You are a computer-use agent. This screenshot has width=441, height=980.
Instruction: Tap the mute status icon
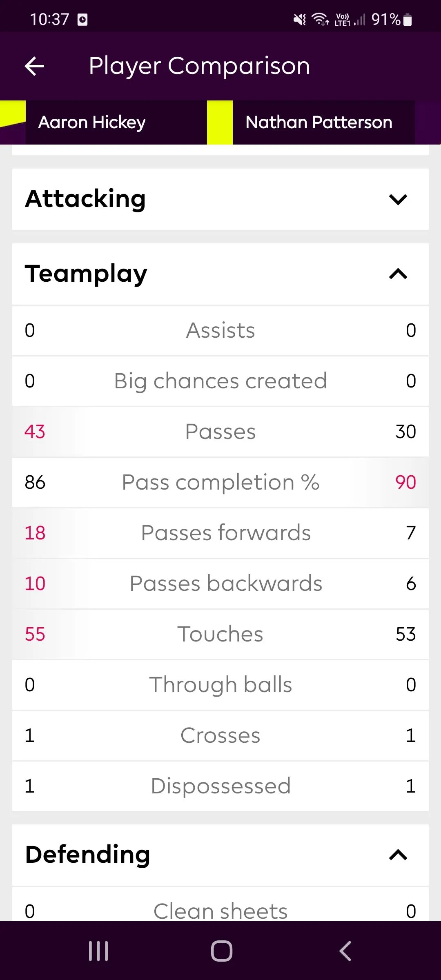[x=300, y=19]
